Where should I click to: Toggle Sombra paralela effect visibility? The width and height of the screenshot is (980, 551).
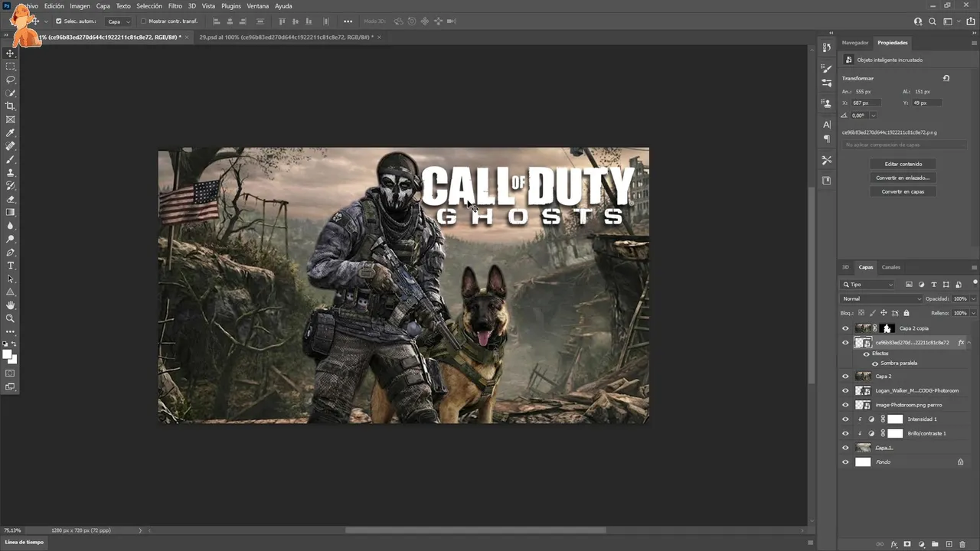point(876,364)
